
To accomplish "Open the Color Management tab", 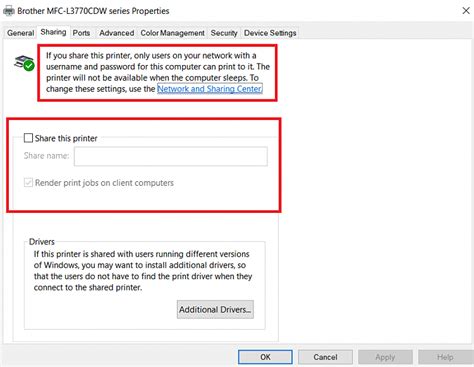I will (x=172, y=33).
